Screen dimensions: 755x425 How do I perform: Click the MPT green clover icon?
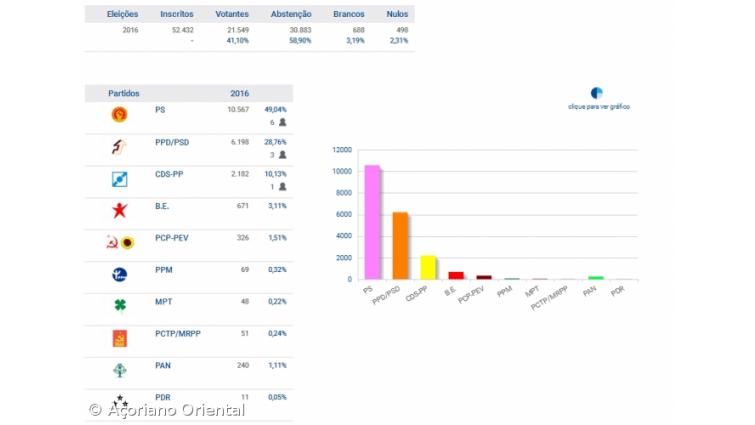point(119,306)
